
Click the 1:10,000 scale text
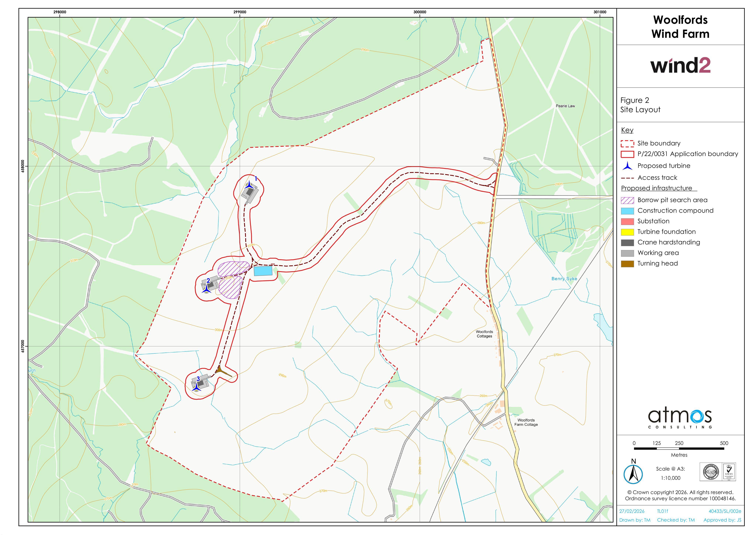coord(670,478)
